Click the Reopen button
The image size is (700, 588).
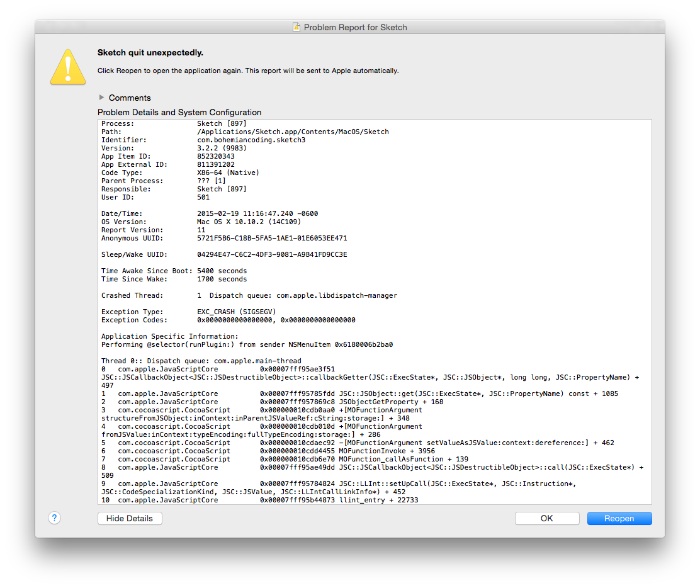[619, 518]
